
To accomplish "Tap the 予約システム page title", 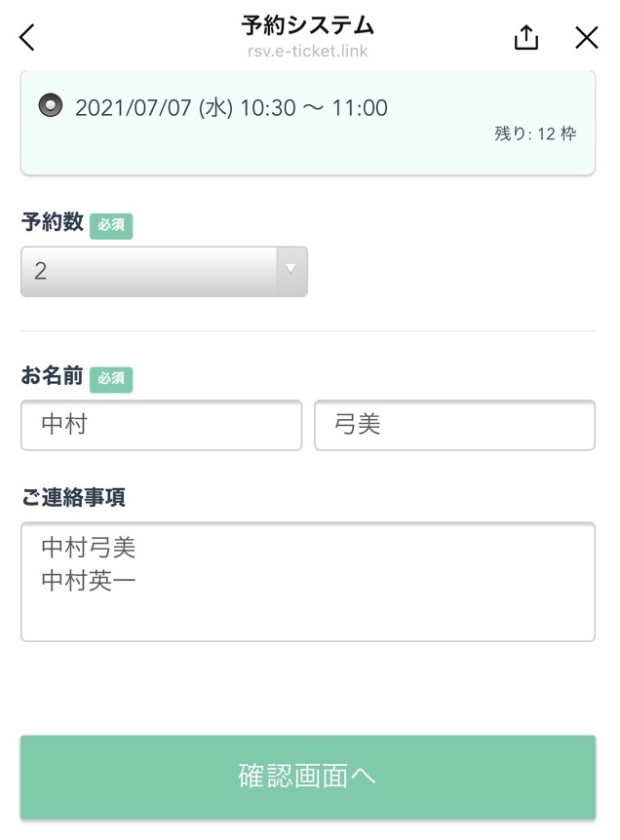I will [x=308, y=25].
